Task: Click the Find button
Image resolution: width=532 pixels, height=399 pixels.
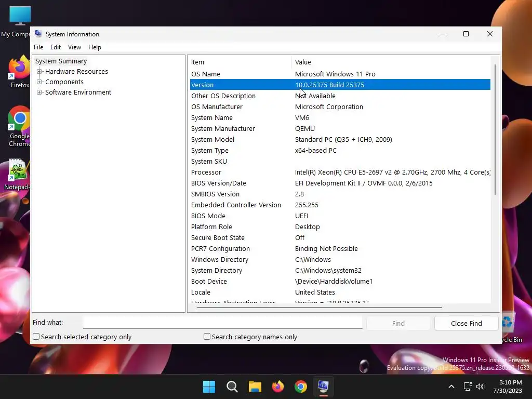Action: pos(398,323)
